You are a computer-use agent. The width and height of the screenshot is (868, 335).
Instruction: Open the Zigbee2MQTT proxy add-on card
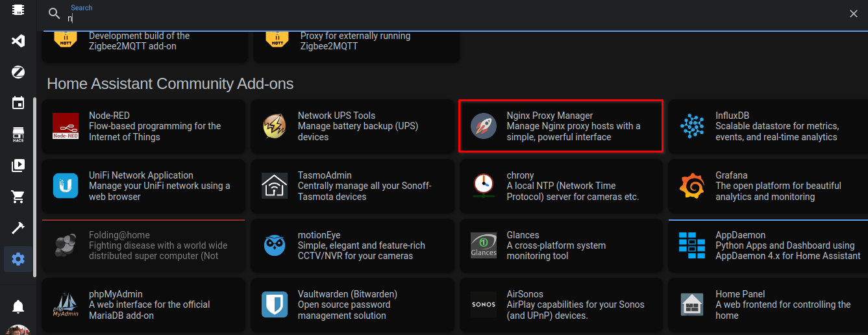pos(356,47)
